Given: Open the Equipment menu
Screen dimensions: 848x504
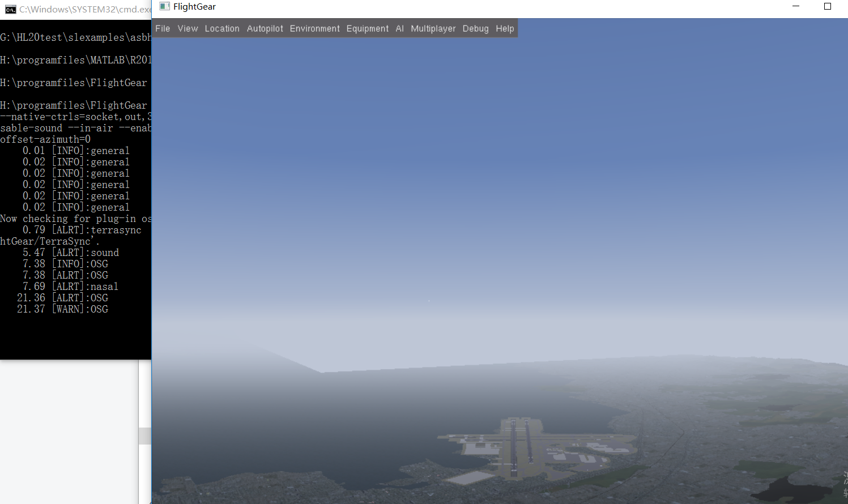Looking at the screenshot, I should pos(367,28).
